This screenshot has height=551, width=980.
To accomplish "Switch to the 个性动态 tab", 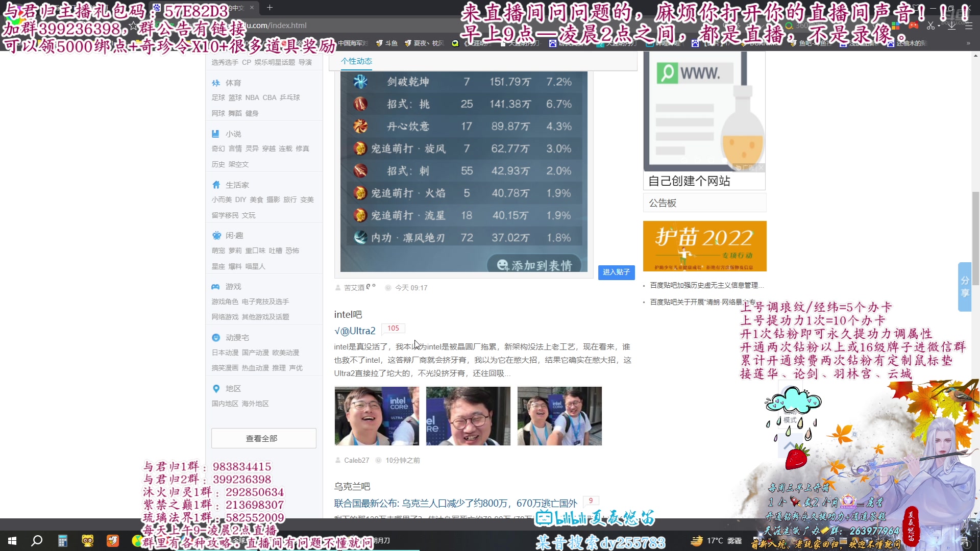I will [x=356, y=61].
